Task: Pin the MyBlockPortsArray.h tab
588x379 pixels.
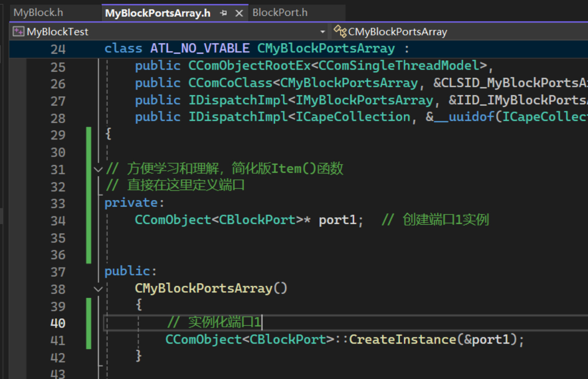Action: (223, 13)
